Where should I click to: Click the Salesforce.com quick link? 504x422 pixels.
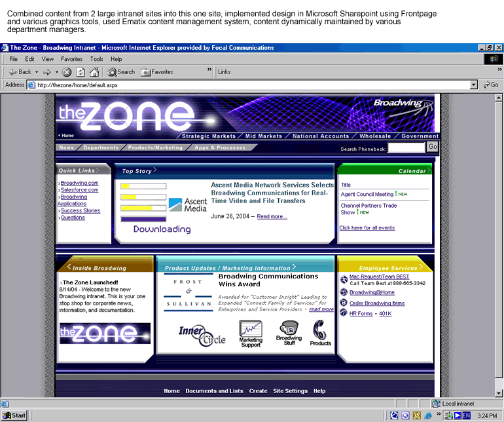[79, 190]
